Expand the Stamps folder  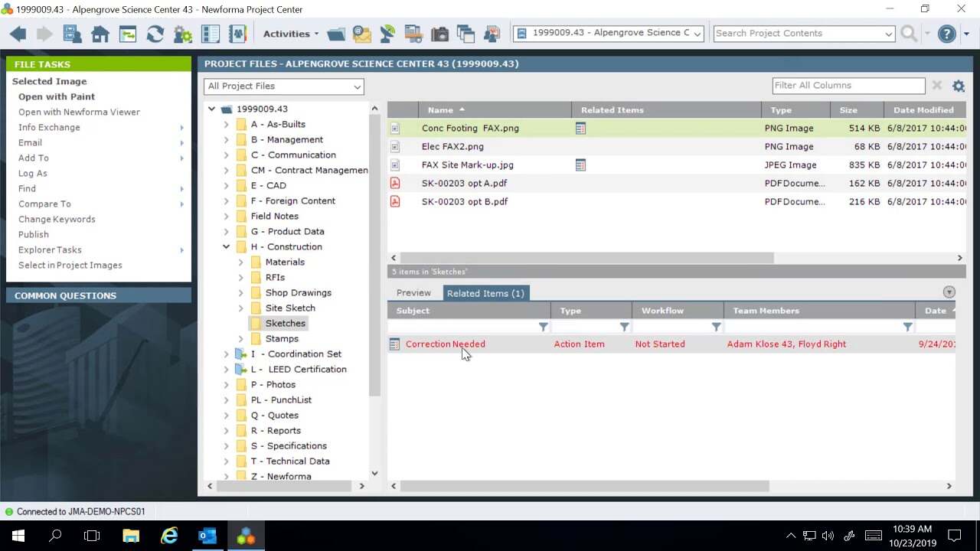coord(240,338)
